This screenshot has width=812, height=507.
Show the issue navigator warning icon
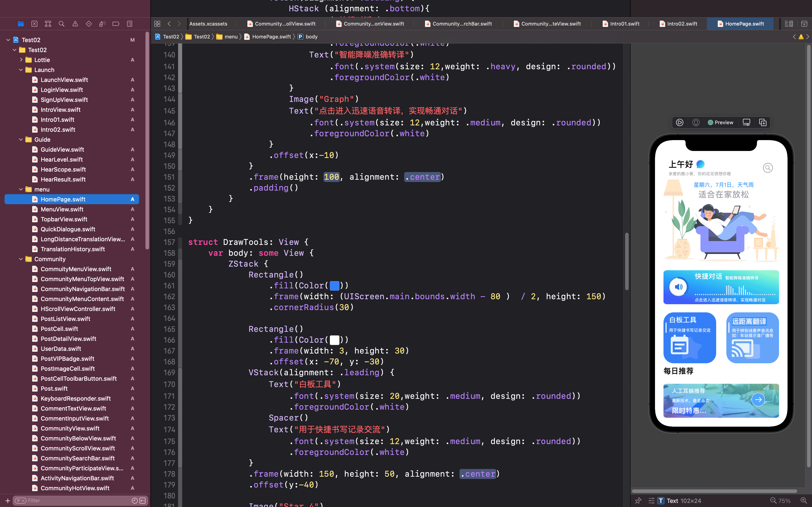click(75, 24)
